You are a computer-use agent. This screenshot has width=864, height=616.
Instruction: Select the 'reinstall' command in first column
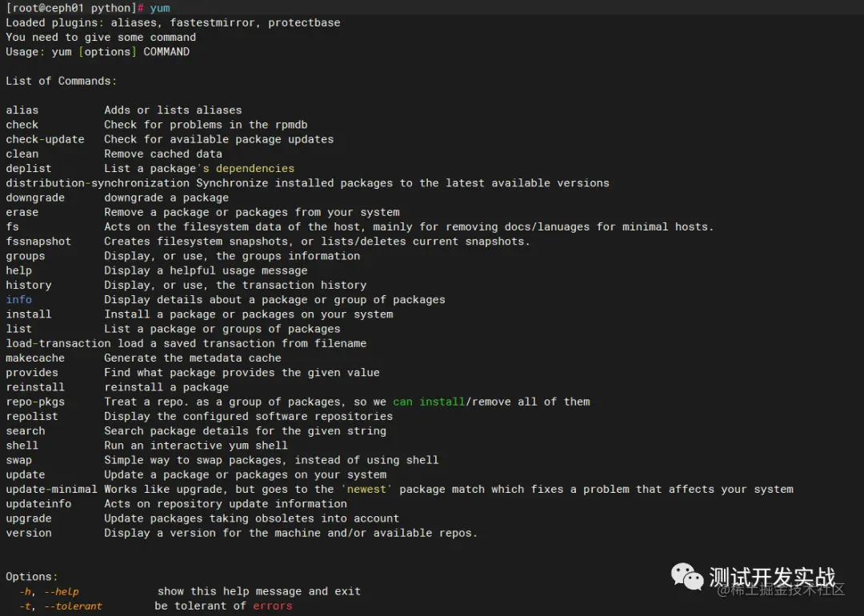point(35,387)
